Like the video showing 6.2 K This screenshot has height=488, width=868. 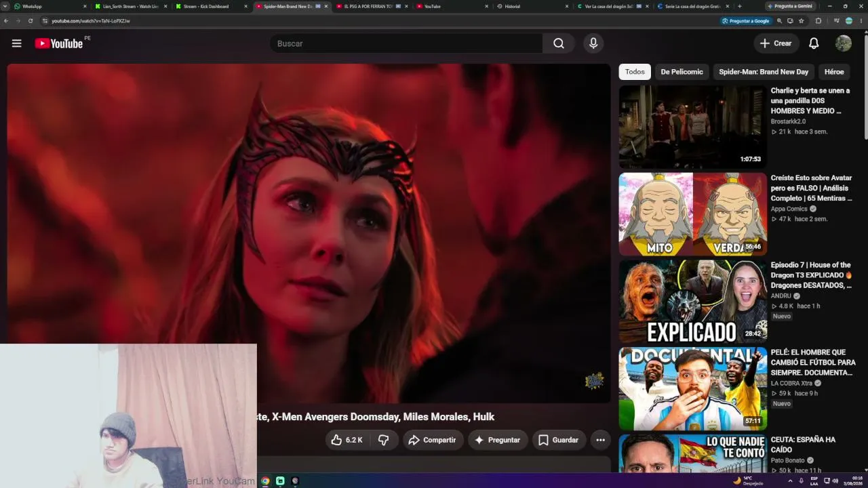(347, 440)
